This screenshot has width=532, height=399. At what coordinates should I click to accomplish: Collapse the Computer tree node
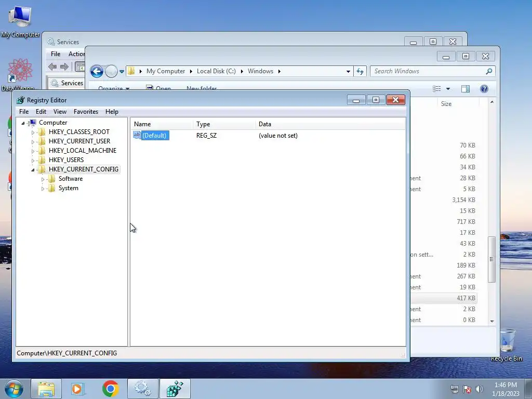tap(23, 123)
